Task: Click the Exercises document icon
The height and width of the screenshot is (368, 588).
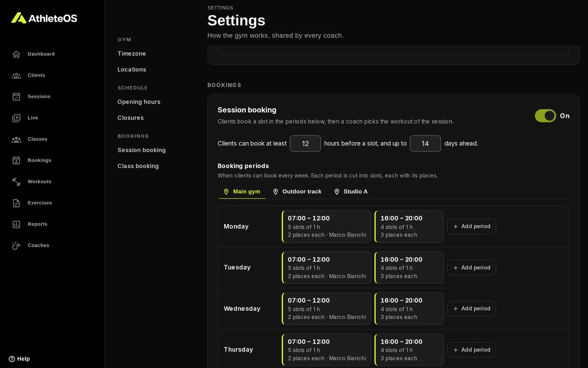Action: tap(16, 203)
